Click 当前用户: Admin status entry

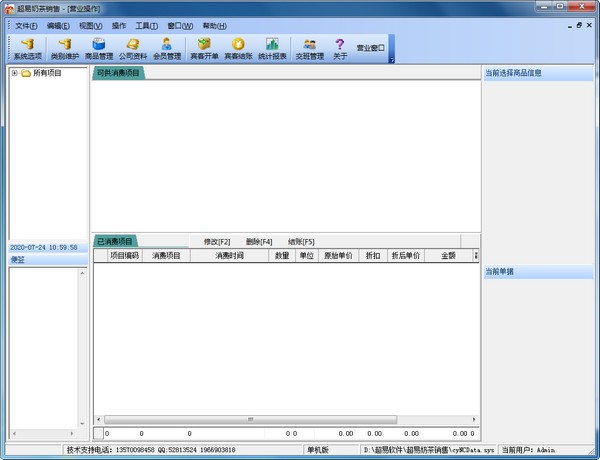coord(528,450)
